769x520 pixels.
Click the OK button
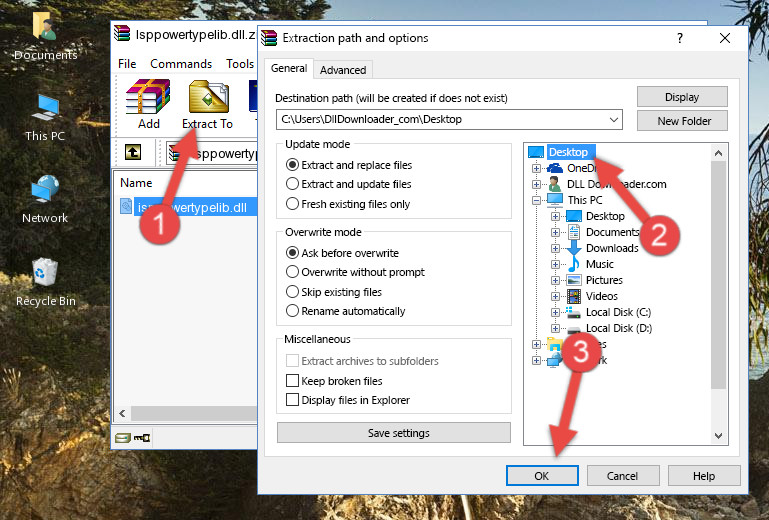pos(542,476)
